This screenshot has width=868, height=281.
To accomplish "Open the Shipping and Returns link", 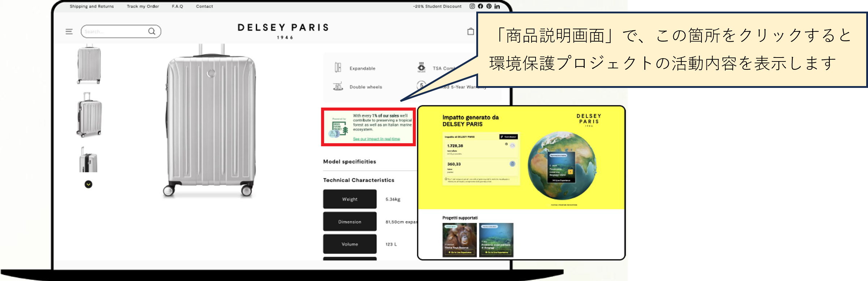I will pyautogui.click(x=92, y=6).
